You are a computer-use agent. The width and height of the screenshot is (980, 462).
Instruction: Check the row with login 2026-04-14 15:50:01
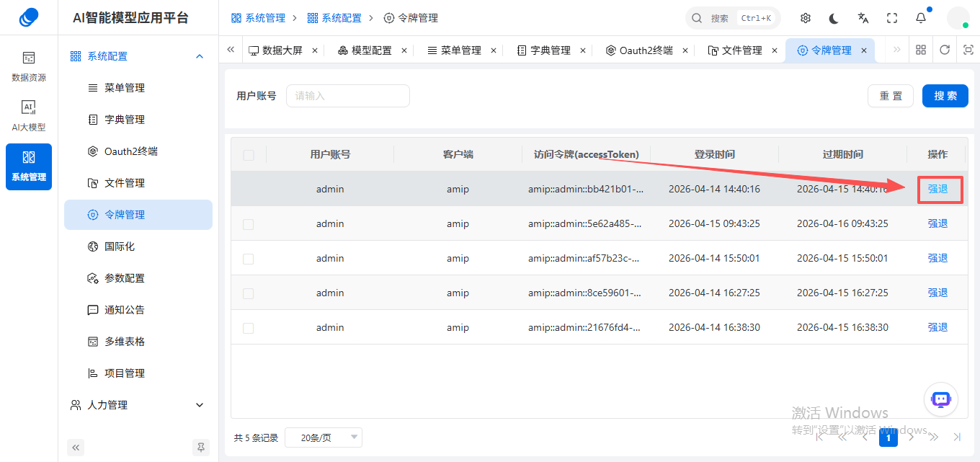pyautogui.click(x=249, y=259)
